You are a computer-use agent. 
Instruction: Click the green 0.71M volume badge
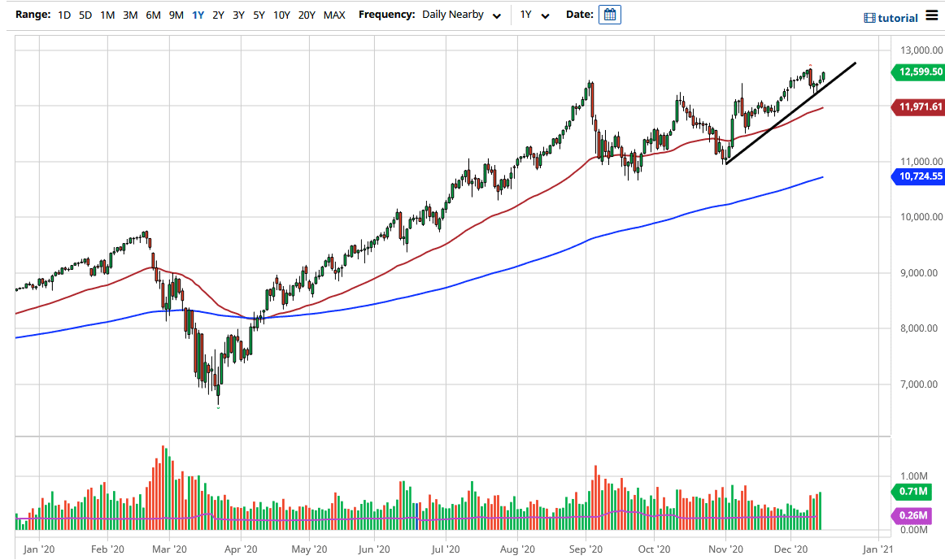(912, 492)
